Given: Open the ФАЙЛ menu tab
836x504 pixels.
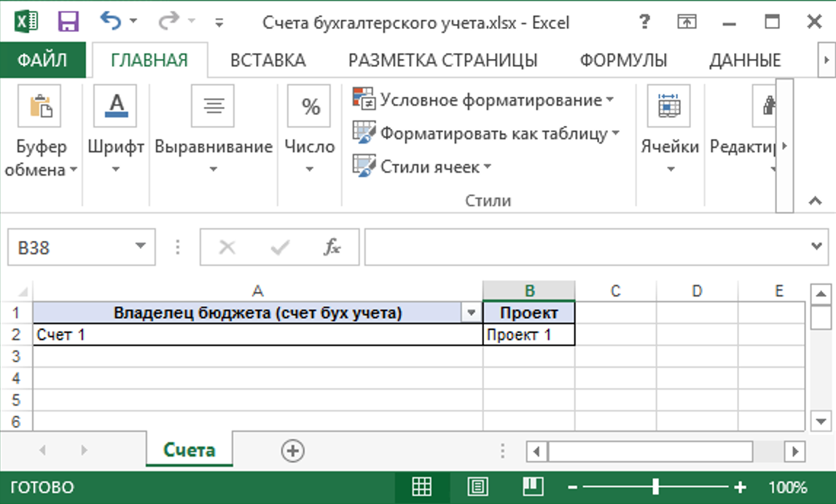Looking at the screenshot, I should click(x=42, y=60).
